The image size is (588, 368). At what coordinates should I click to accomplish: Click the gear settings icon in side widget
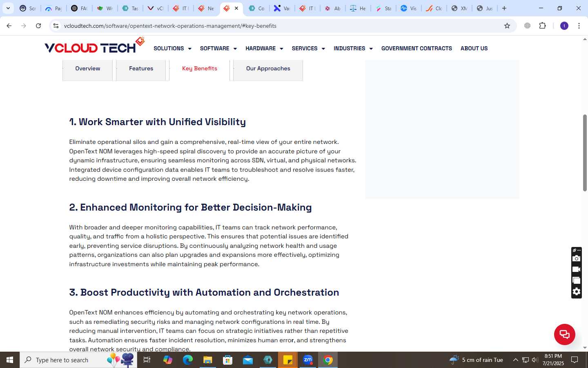(576, 292)
